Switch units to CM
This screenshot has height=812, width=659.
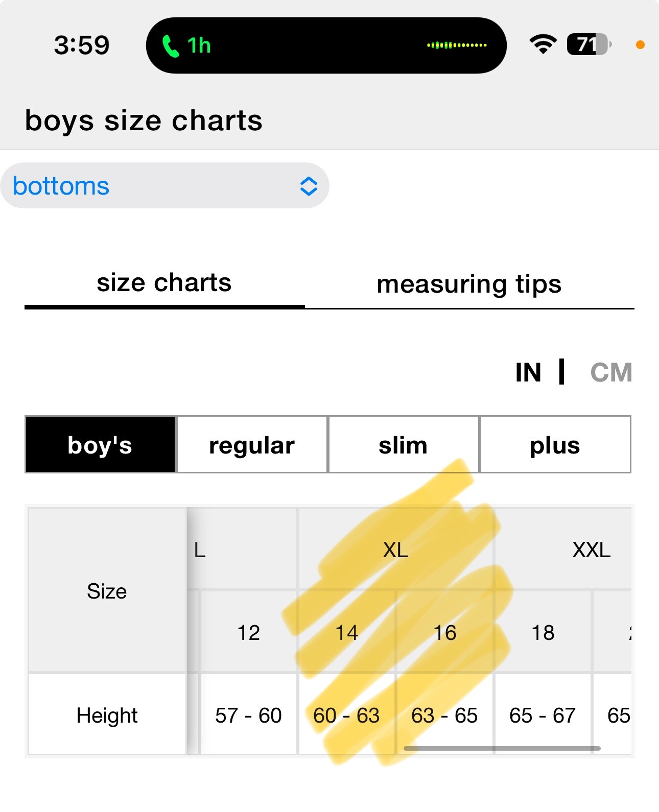click(611, 372)
